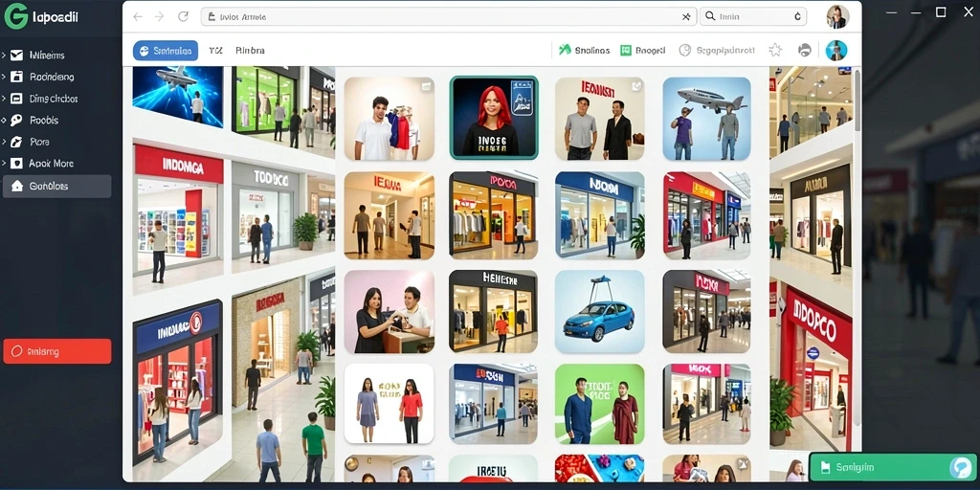Click the green G logo in the sidebar
Image resolution: width=980 pixels, height=490 pixels.
pyautogui.click(x=16, y=16)
